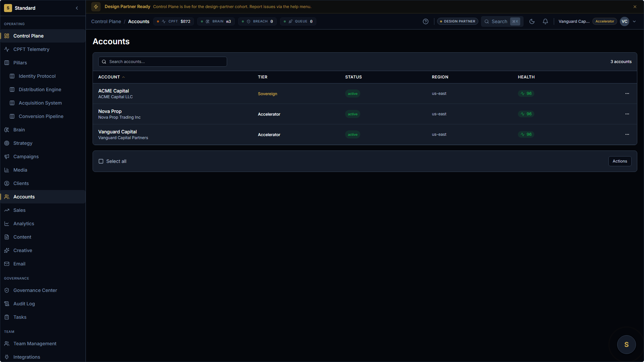
Task: Click the Integrations plug icon
Action: 7,357
